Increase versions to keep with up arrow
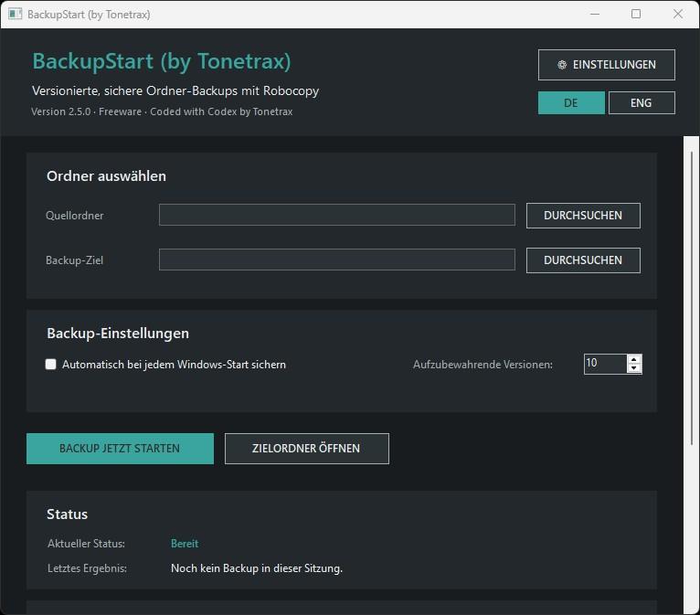The image size is (700, 615). coord(634,359)
